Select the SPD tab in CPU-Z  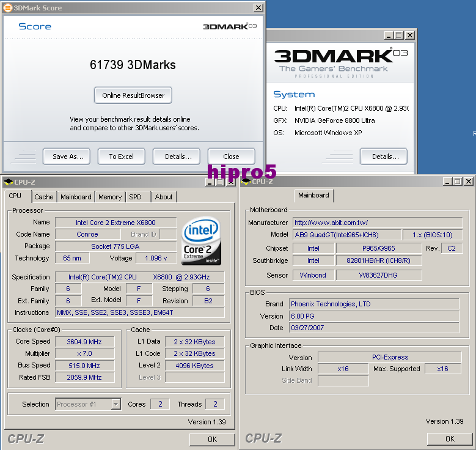pos(136,197)
